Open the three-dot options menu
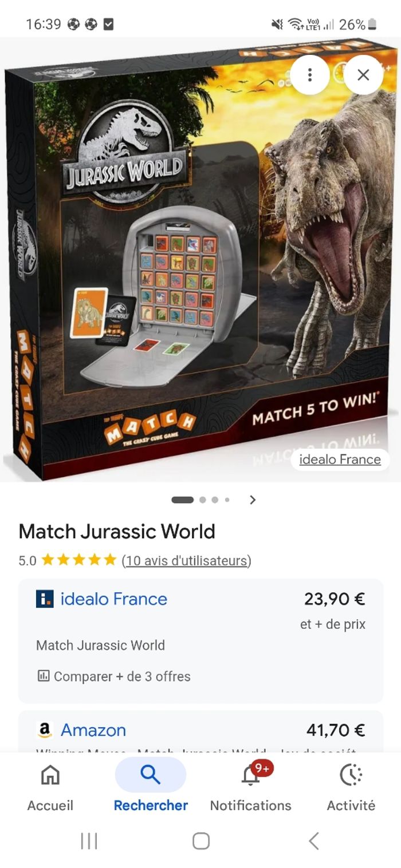 309,75
